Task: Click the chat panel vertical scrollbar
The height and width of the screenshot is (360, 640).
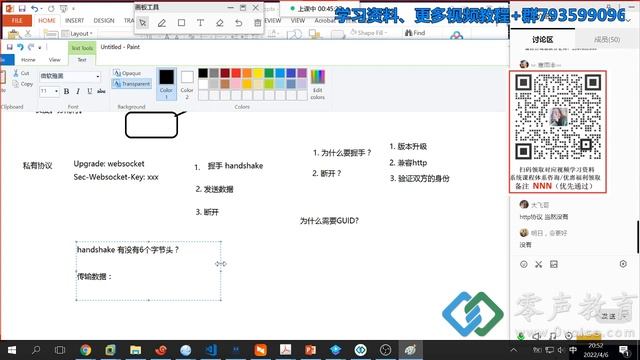Action: click(x=638, y=237)
